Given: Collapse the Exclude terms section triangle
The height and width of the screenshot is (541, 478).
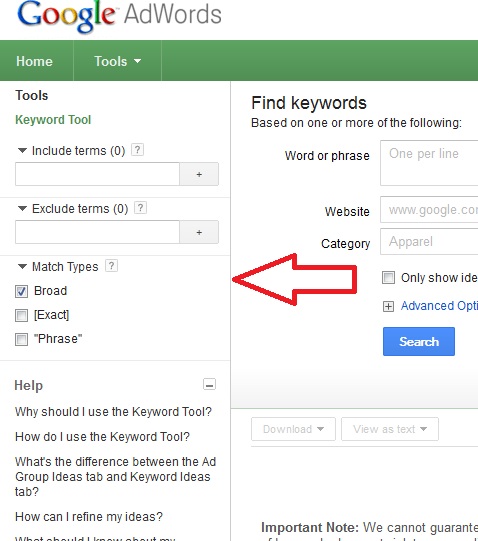Looking at the screenshot, I should tap(22, 209).
